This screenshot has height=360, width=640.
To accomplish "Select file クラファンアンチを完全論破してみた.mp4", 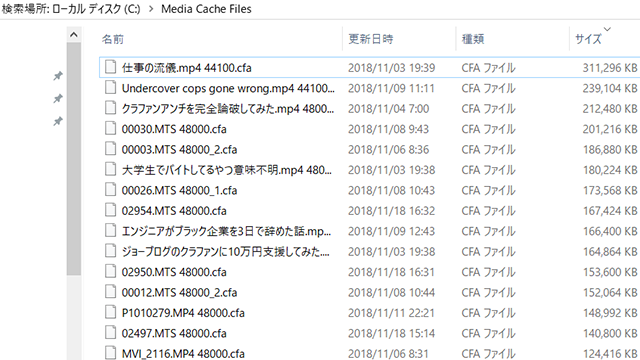I will tap(228, 109).
